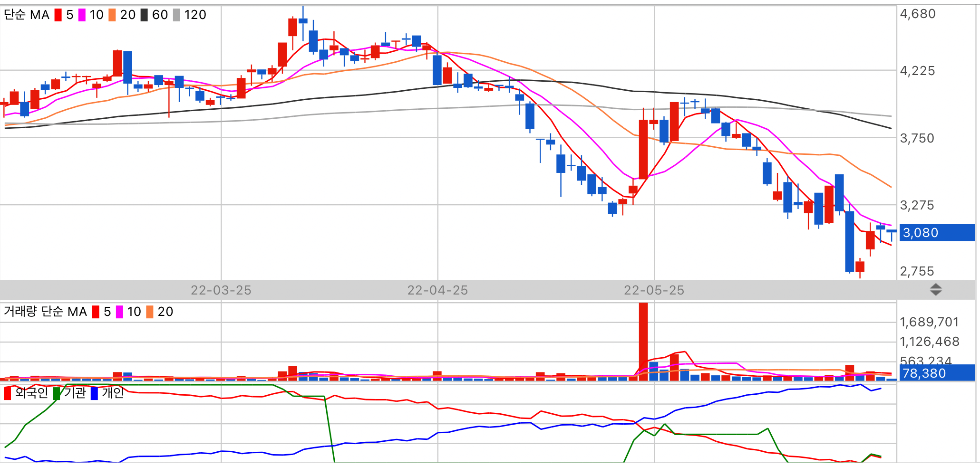Click the current volume tag 78,380
Viewport: 980px width, 466px height.
point(936,373)
